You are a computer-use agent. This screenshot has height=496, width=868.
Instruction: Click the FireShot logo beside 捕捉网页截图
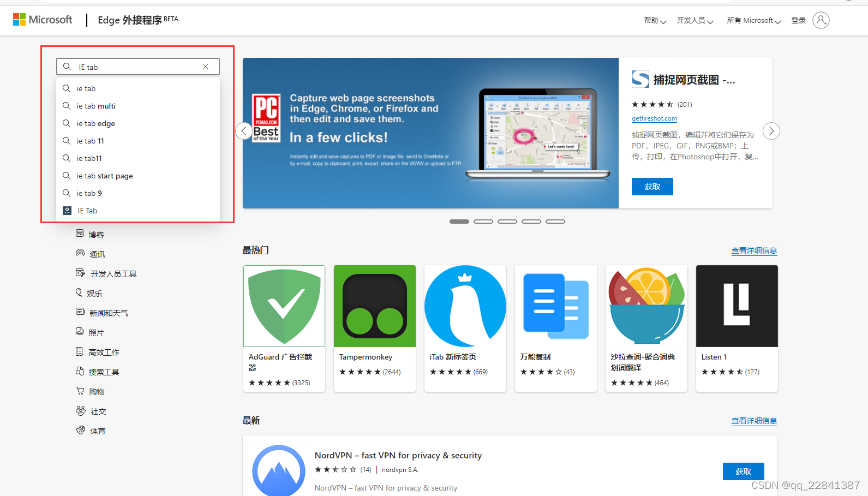pos(640,80)
